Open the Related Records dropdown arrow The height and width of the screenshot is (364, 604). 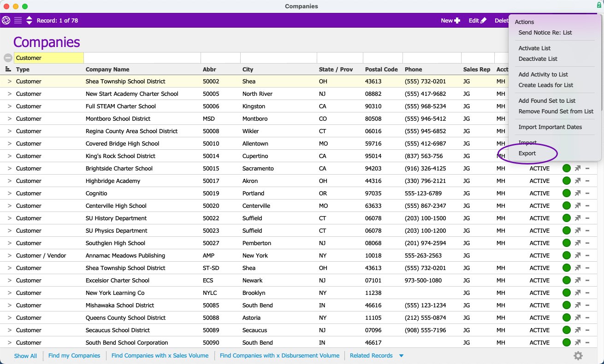pyautogui.click(x=401, y=356)
